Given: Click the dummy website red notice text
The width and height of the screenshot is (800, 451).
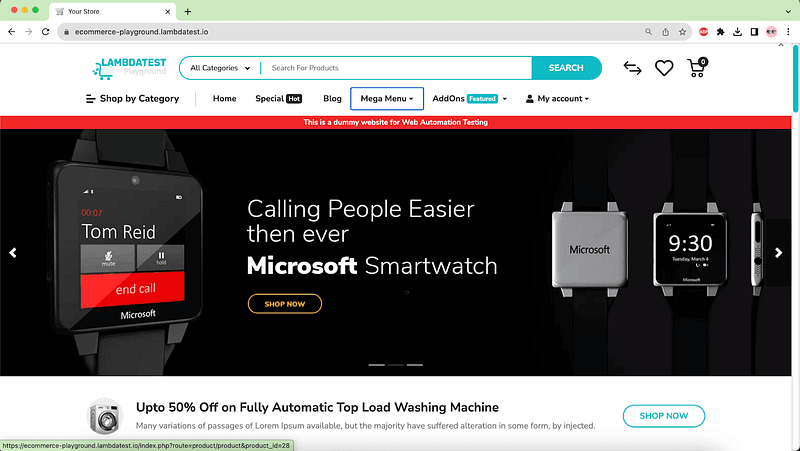Looking at the screenshot, I should coord(395,122).
